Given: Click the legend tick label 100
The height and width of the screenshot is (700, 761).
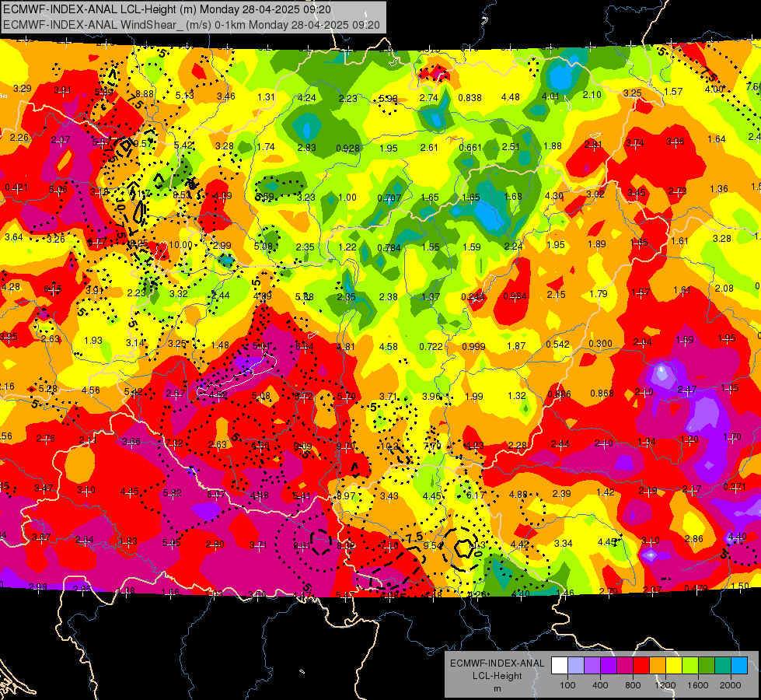Looking at the screenshot, I should click(x=567, y=685).
